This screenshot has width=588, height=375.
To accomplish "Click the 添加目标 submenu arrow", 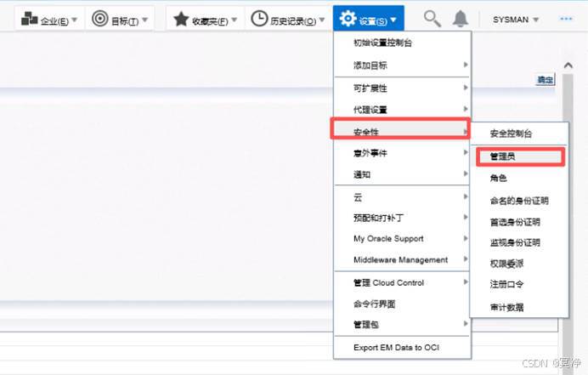I will click(x=466, y=65).
